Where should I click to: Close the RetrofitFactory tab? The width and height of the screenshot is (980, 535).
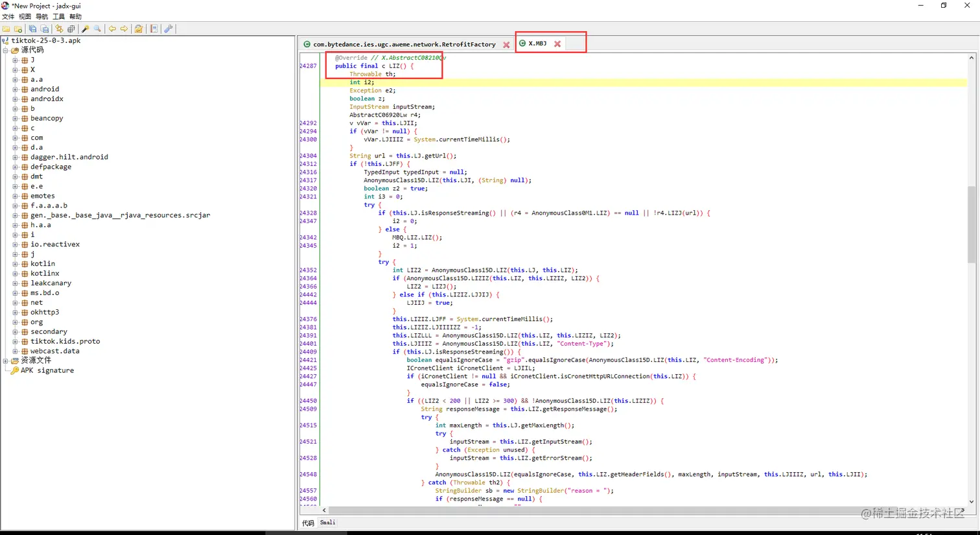click(x=506, y=45)
